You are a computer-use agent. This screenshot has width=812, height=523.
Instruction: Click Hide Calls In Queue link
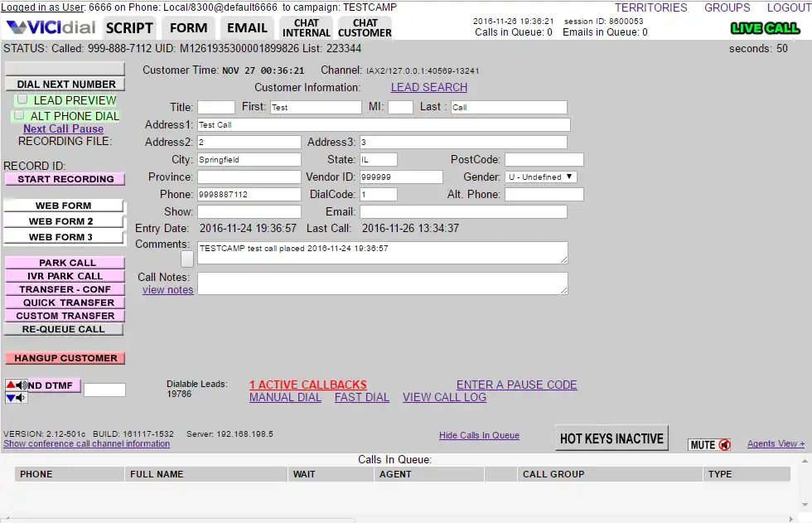[x=479, y=435]
